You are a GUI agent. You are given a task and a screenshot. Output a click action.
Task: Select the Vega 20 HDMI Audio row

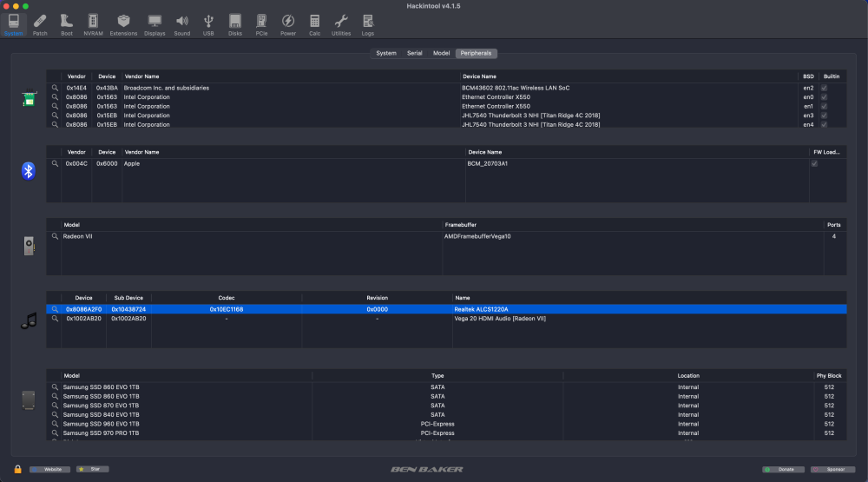point(446,319)
